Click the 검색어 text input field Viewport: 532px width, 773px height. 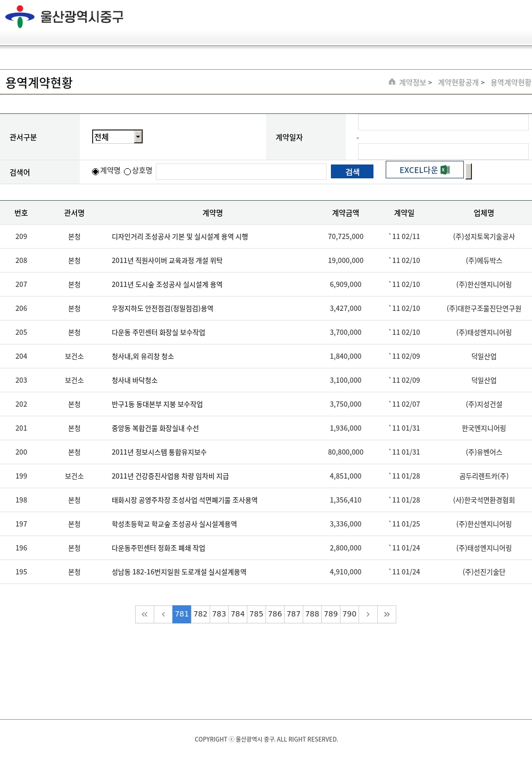pos(241,171)
